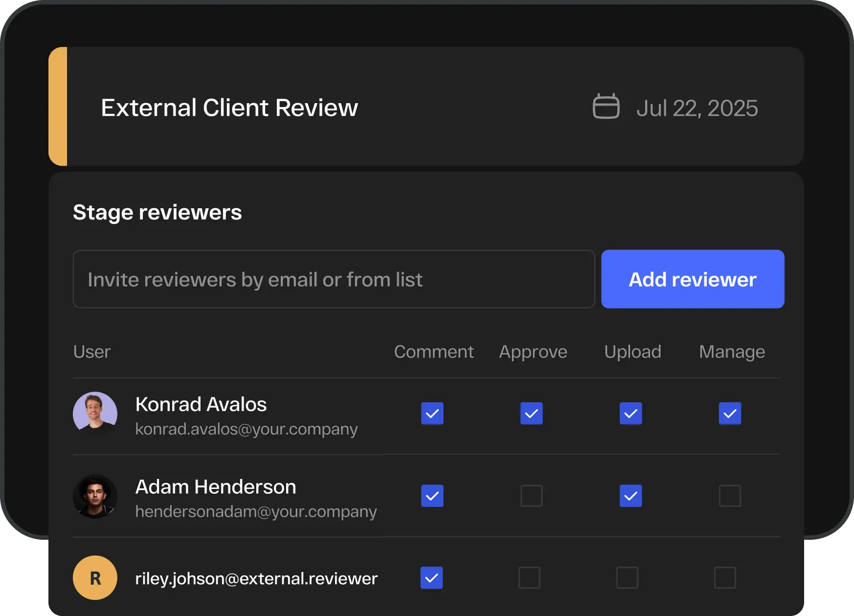854x616 pixels.
Task: Uncheck Upload permission for Konrad Avalos
Action: [630, 414]
